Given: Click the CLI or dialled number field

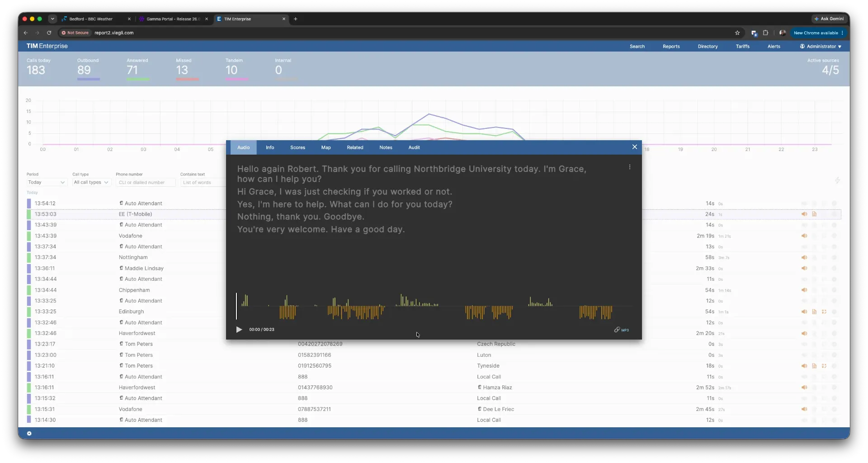Looking at the screenshot, I should (146, 182).
